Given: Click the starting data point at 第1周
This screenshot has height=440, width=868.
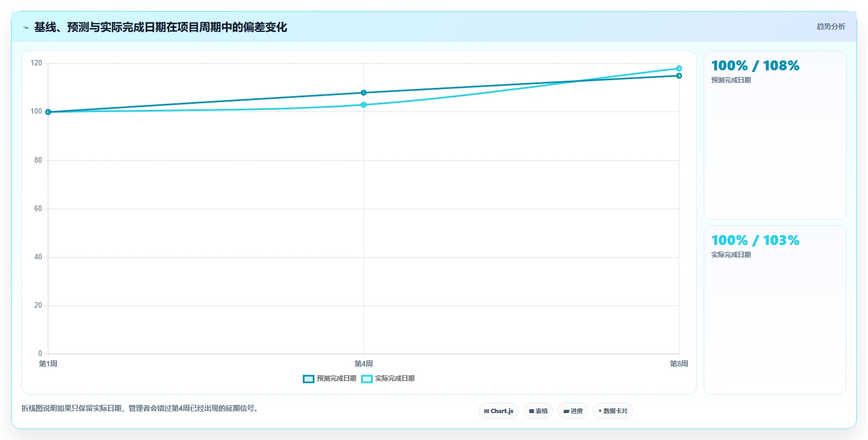Looking at the screenshot, I should [x=48, y=112].
